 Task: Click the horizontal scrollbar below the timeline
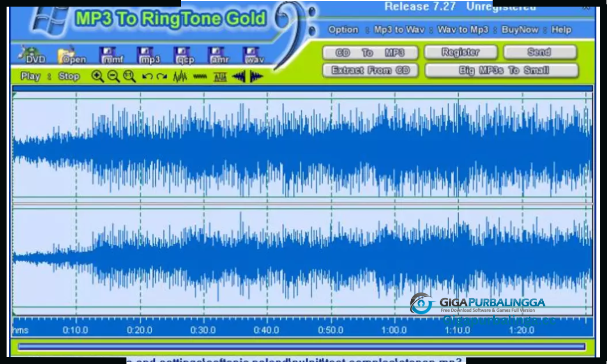click(301, 347)
